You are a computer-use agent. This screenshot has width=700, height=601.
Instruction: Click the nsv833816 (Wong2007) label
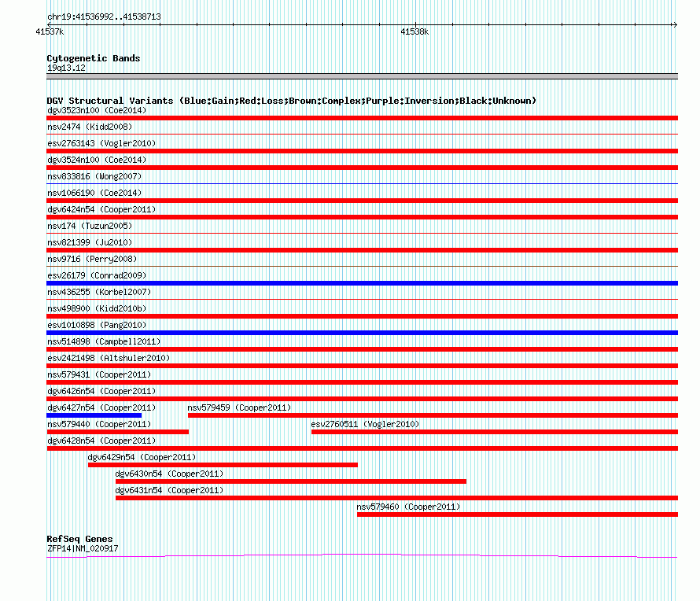point(94,176)
